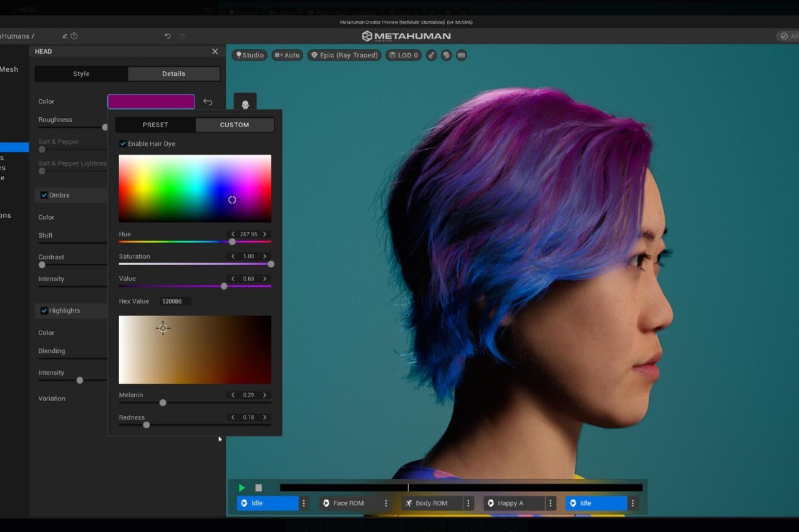Click the Mesh item in left sidebar
The image size is (799, 532).
pyautogui.click(x=9, y=69)
